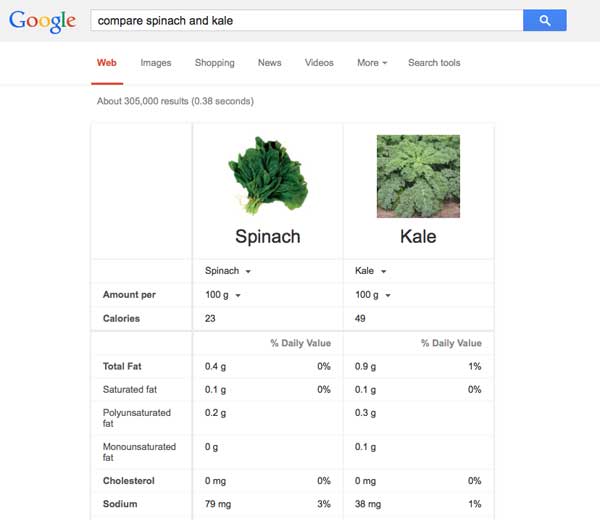Click the Spinach photo thumbnail
The height and width of the screenshot is (520, 600).
coord(268,175)
